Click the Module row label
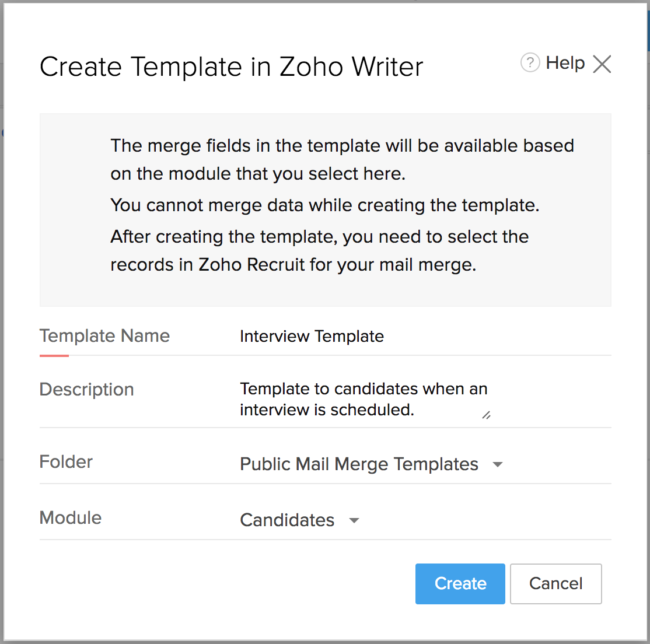650x644 pixels. [70, 518]
